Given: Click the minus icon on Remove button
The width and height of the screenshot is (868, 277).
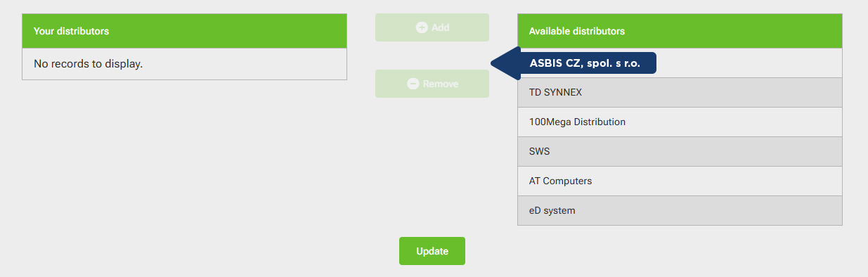Looking at the screenshot, I should point(413,84).
